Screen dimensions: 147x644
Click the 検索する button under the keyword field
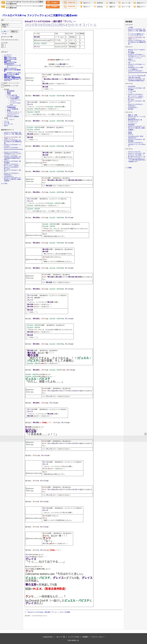(5, 25)
